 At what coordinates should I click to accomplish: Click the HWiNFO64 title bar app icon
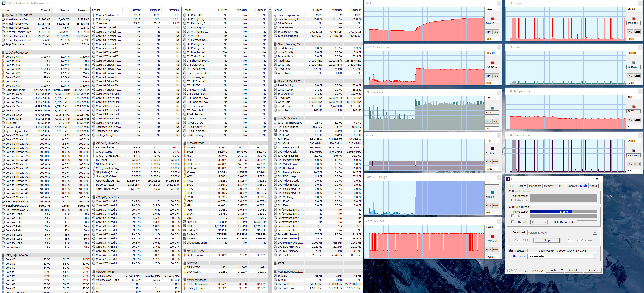3,3
